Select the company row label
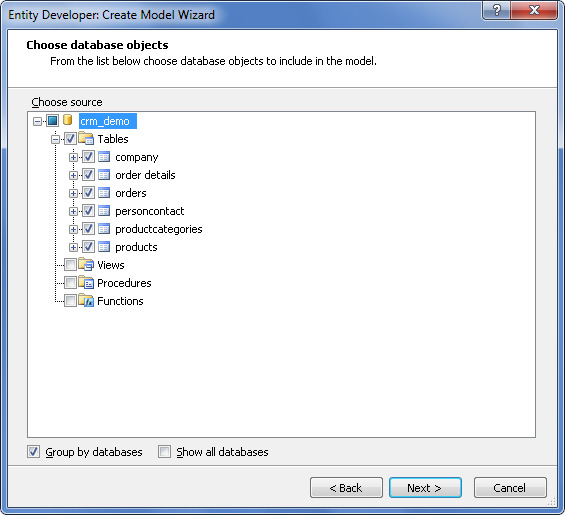 pyautogui.click(x=137, y=157)
